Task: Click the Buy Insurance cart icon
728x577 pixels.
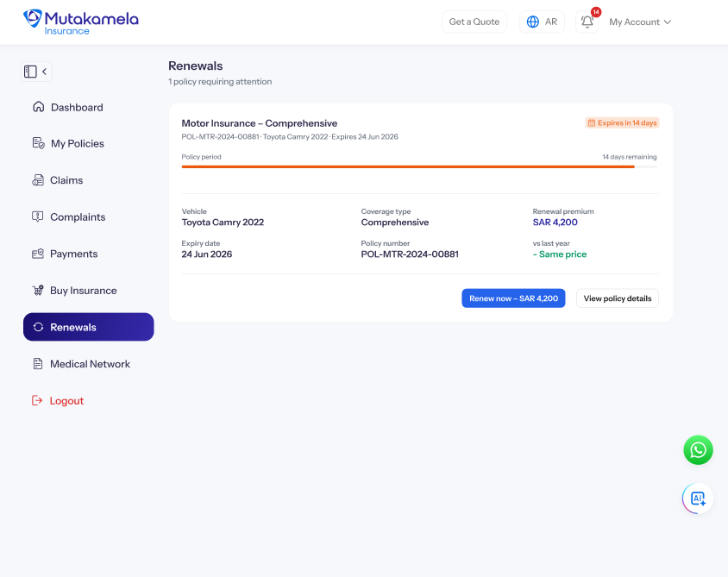Action: tap(38, 290)
